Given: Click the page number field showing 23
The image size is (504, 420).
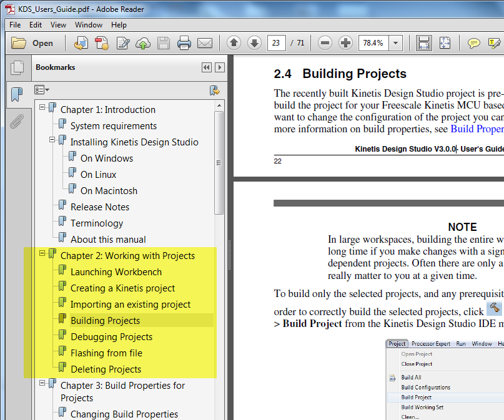Looking at the screenshot, I should click(276, 42).
